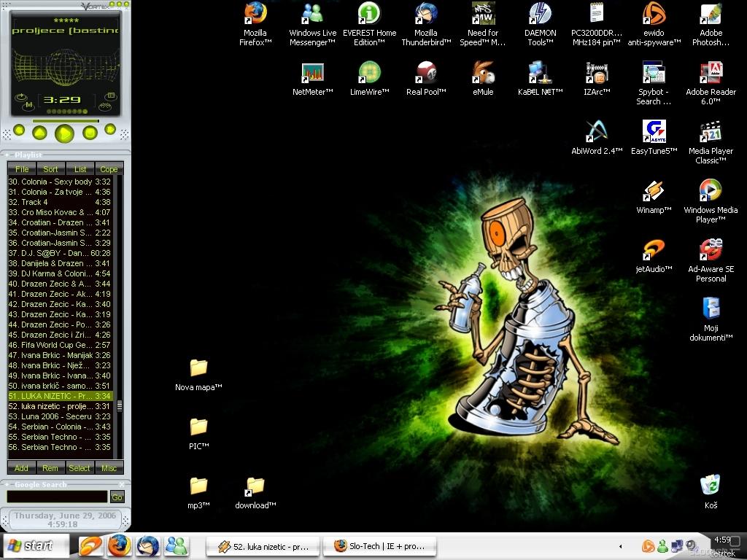747x560 pixels.
Task: Toggle repeat in the player display
Action: (21, 97)
